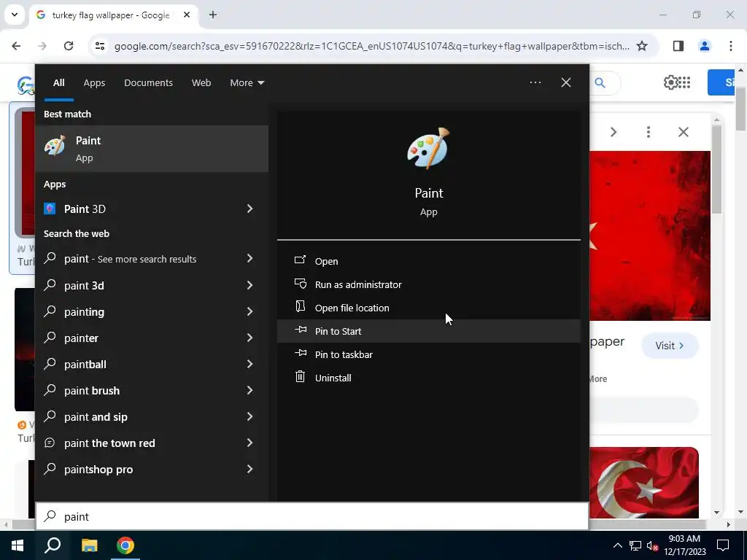
Task: Expand the 'paintshop pro' suggestion arrow
Action: point(249,469)
